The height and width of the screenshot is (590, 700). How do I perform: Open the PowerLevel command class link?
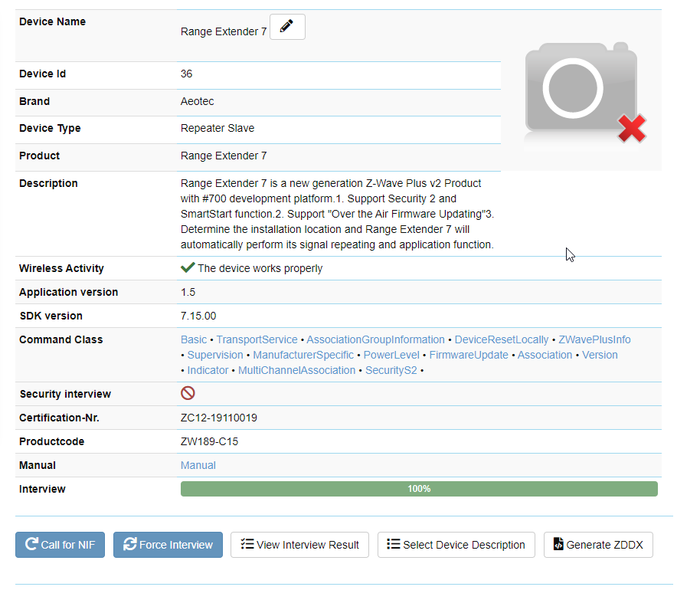[391, 355]
